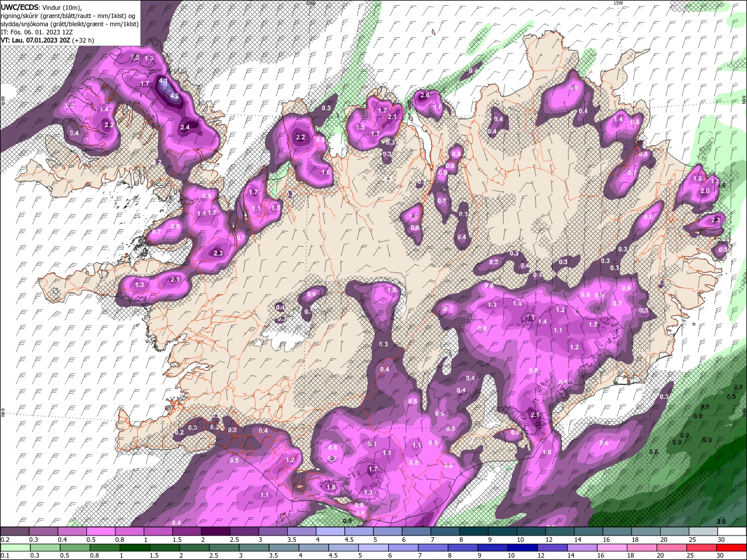Click the darkest purple swatch above snow label "2"
The width and height of the screenshot is (747, 560).
click(x=215, y=531)
